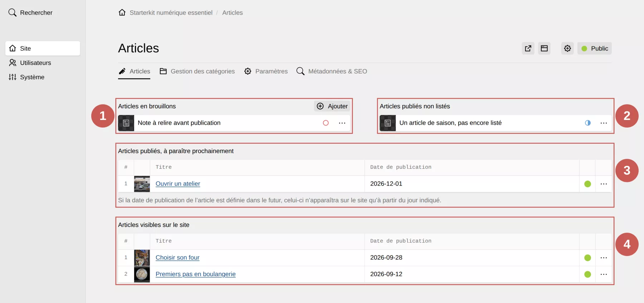Open options menu for 'Choisir son four'
Image resolution: width=644 pixels, height=303 pixels.
[604, 258]
